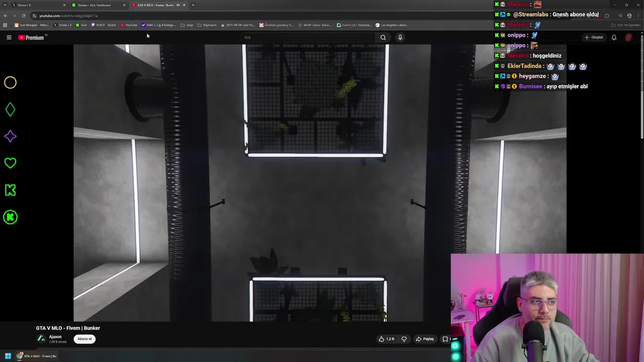Close the GTA V MLO tab

[184, 5]
